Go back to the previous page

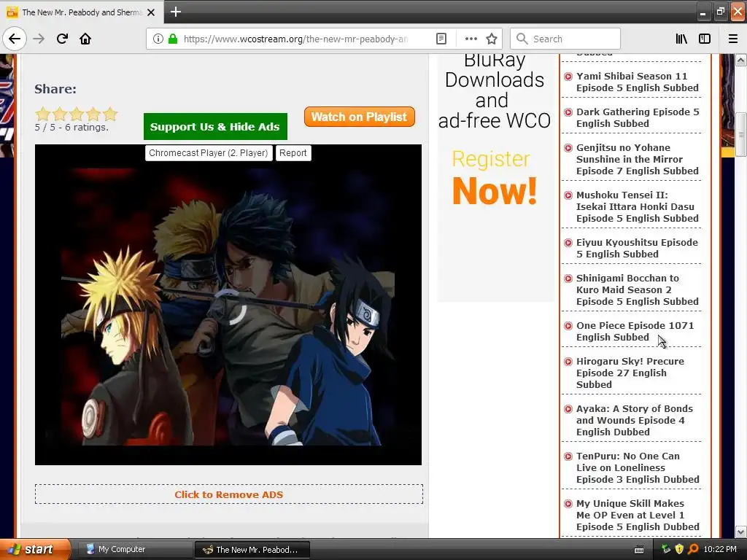point(15,39)
